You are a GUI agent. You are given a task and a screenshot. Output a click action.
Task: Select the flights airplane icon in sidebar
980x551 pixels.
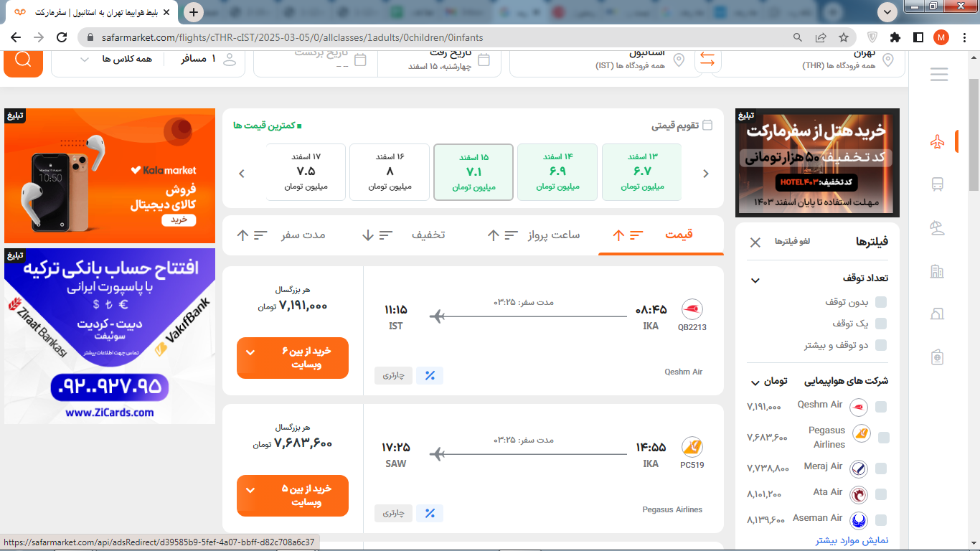[x=937, y=142]
